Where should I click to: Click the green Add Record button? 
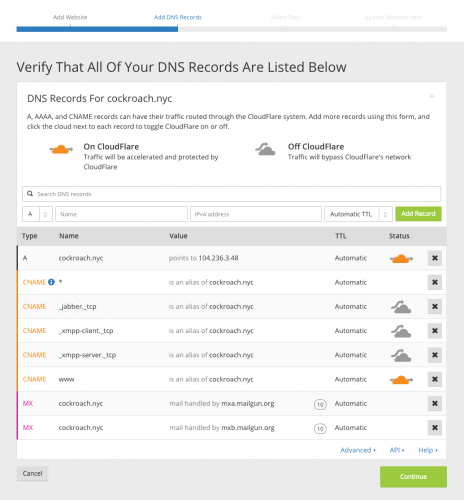click(x=418, y=214)
